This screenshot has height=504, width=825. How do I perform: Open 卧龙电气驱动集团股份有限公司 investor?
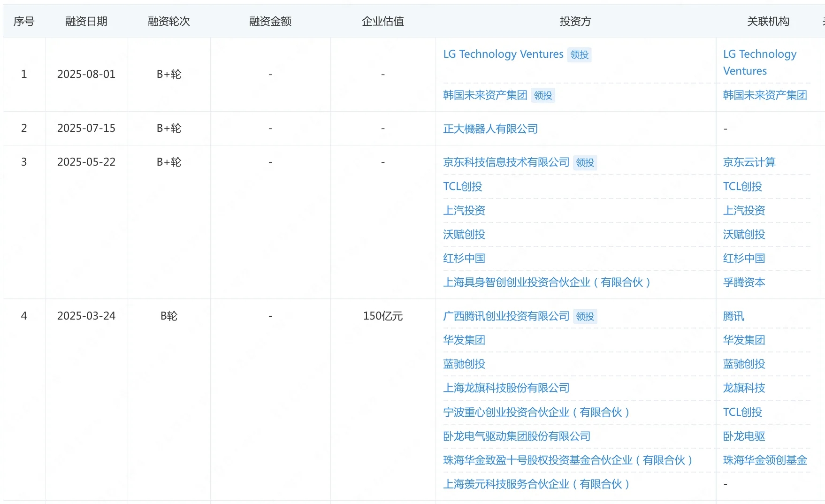(x=517, y=436)
